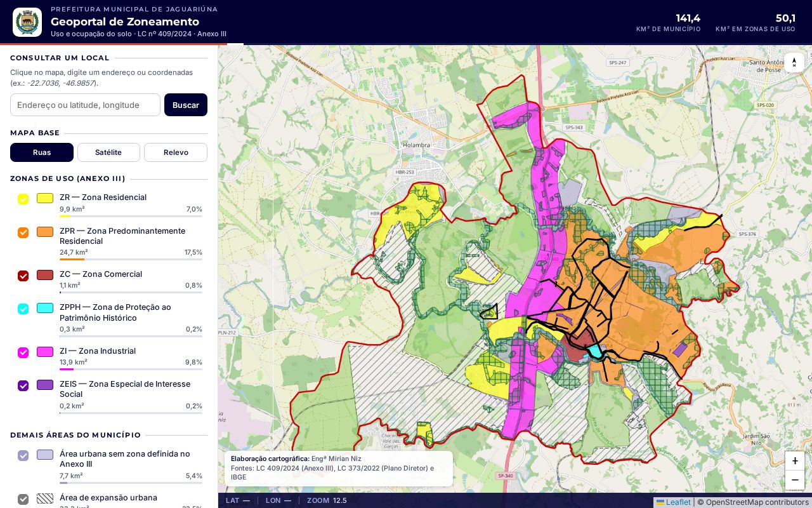Toggle Área urbana sem zona definida checkbox

[x=23, y=455]
